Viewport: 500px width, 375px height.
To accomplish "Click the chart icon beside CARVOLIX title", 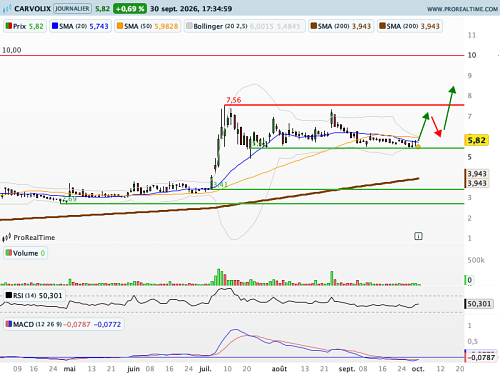I will pyautogui.click(x=7, y=9).
